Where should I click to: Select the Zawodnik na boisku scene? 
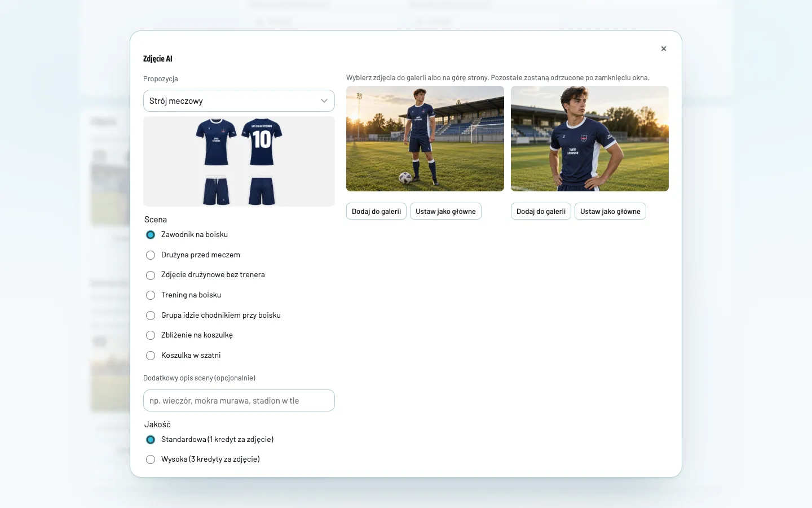(x=151, y=235)
